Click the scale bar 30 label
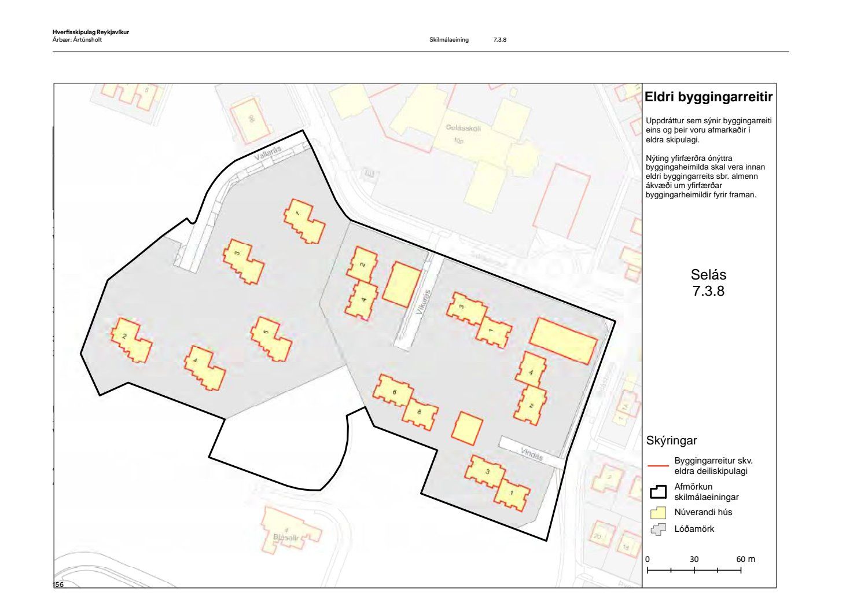Screen dimensions: 868x614 694,559
